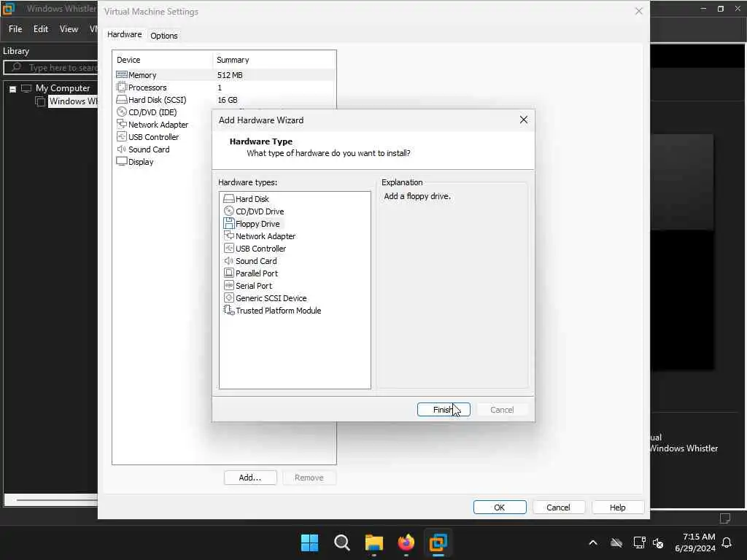Viewport: 747px width, 560px height.
Task: Click Processors device icon in settings list
Action: tap(122, 87)
